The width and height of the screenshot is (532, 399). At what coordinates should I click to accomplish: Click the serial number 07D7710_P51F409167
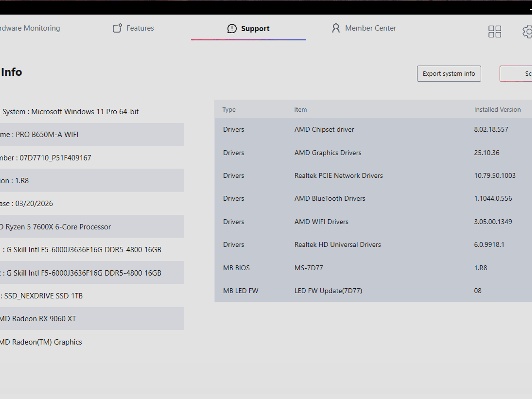[x=55, y=158]
